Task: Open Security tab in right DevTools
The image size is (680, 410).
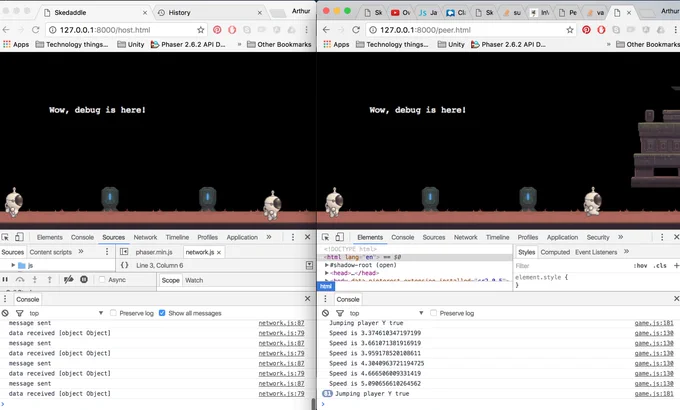Action: click(598, 237)
